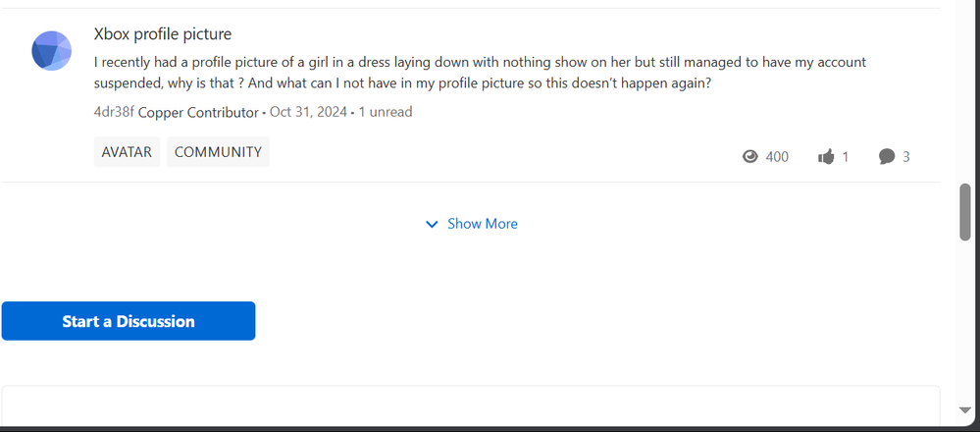This screenshot has height=432, width=980.
Task: Select the AVATAR tag
Action: pos(127,152)
